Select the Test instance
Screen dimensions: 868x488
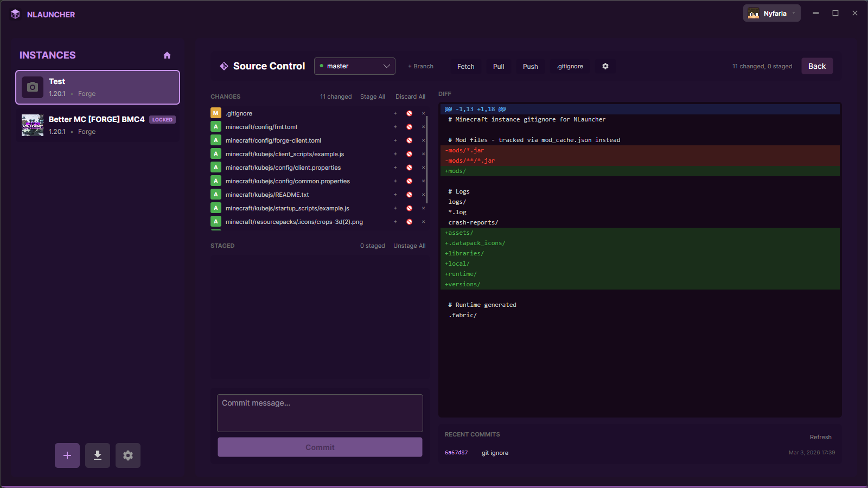point(98,87)
